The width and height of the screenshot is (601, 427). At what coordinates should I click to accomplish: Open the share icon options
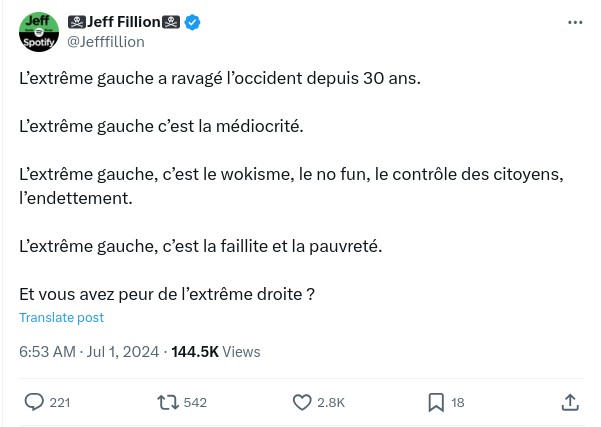pos(570,402)
